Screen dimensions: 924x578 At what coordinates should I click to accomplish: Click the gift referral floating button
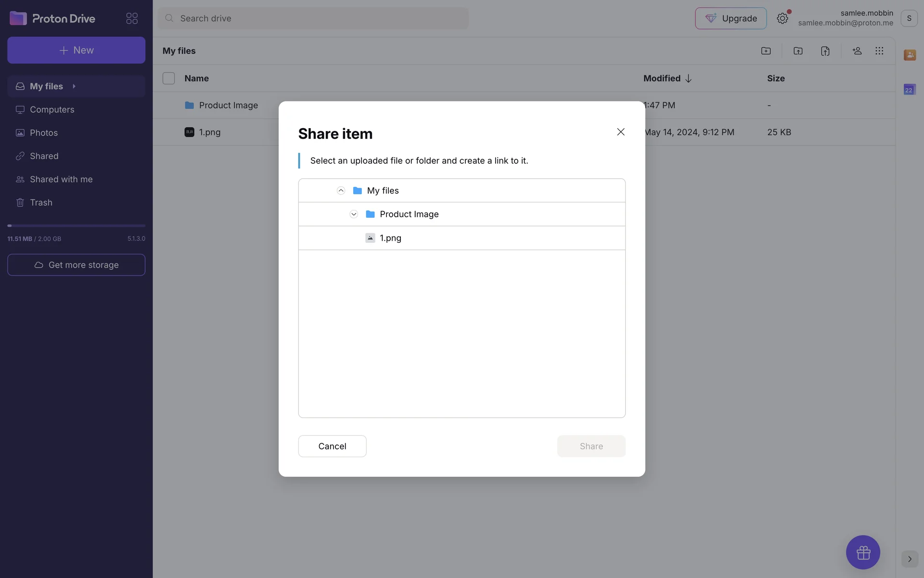[863, 552]
